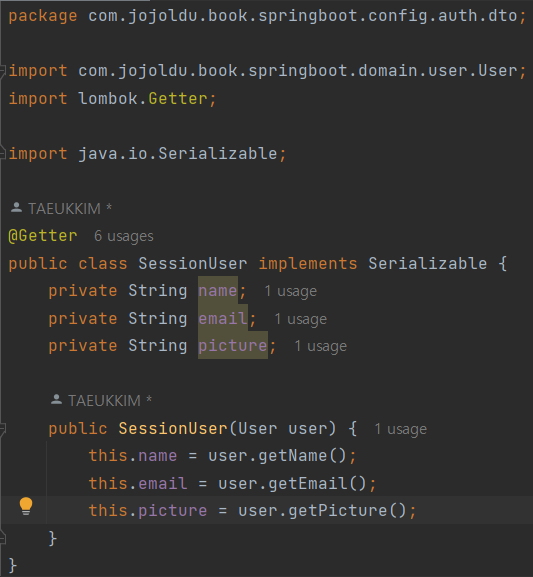Open '1 usage' hint beside SessionUser constructor
The image size is (533, 577).
(x=400, y=429)
